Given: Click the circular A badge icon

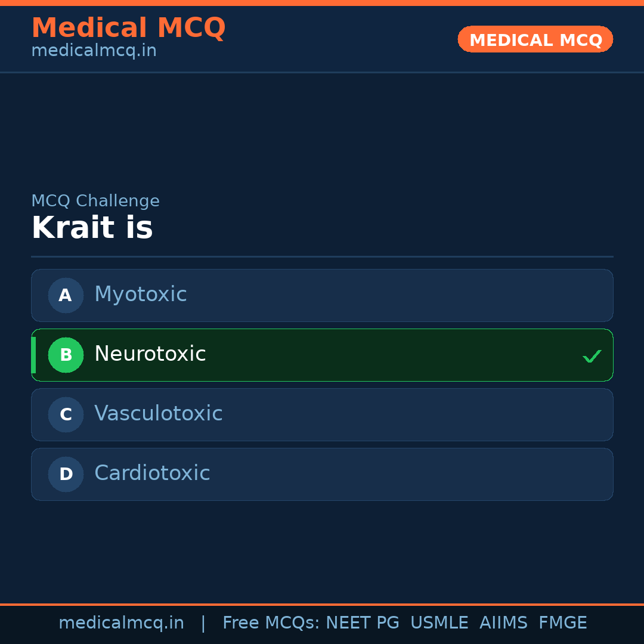Looking at the screenshot, I should (x=66, y=295).
